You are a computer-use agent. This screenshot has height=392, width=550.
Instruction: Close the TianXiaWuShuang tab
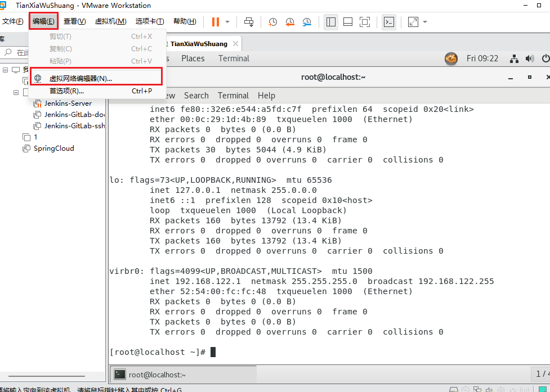point(235,44)
